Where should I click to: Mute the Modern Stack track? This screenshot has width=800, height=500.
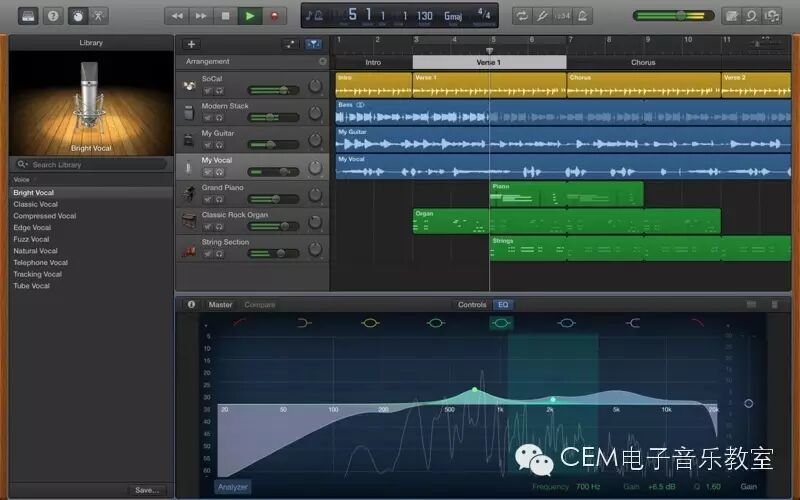tap(208, 117)
